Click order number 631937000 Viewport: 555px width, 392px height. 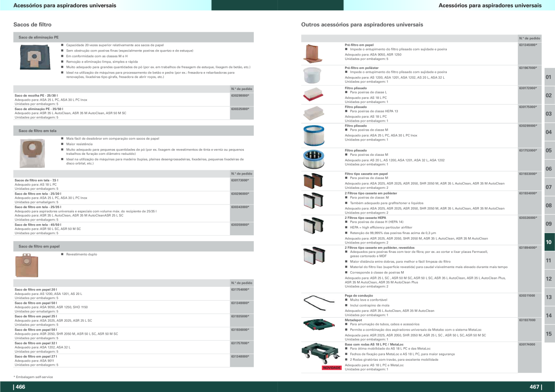(x=527, y=320)
